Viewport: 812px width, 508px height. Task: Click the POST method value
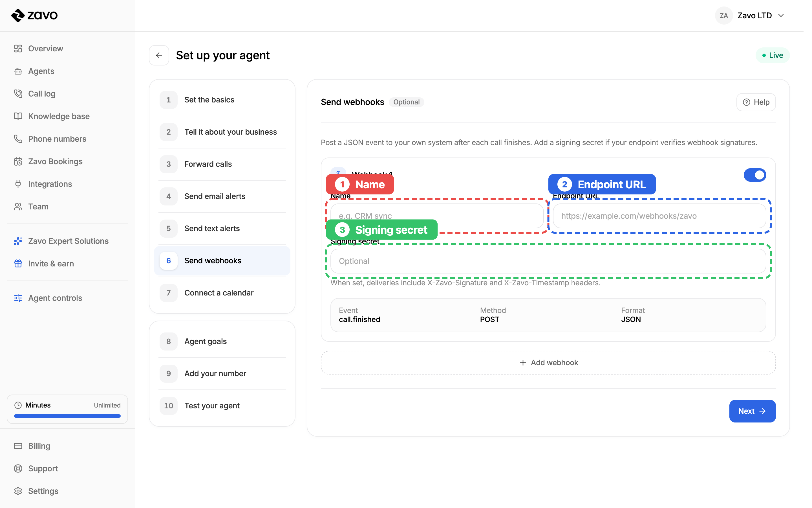[x=489, y=319]
